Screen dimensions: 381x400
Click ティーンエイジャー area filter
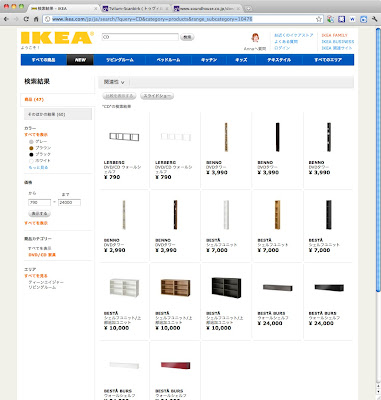coord(46,282)
